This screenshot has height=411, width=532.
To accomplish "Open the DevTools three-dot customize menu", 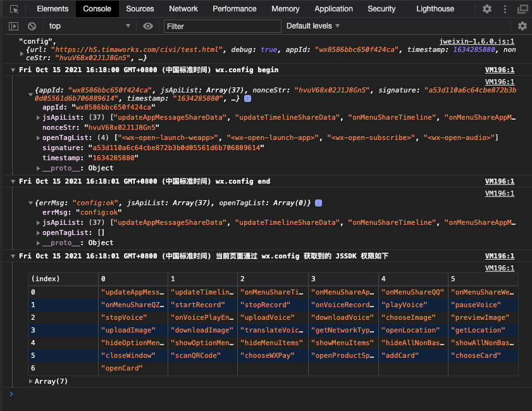I will point(505,9).
